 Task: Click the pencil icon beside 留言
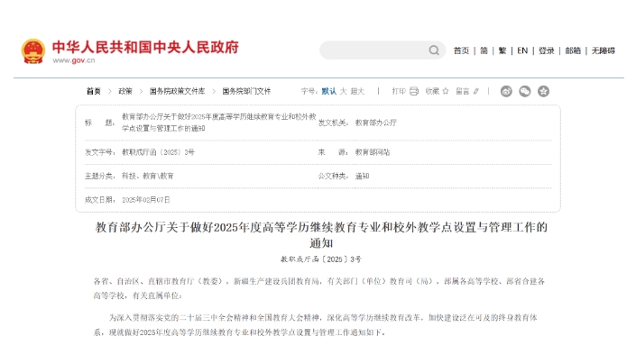coord(476,91)
